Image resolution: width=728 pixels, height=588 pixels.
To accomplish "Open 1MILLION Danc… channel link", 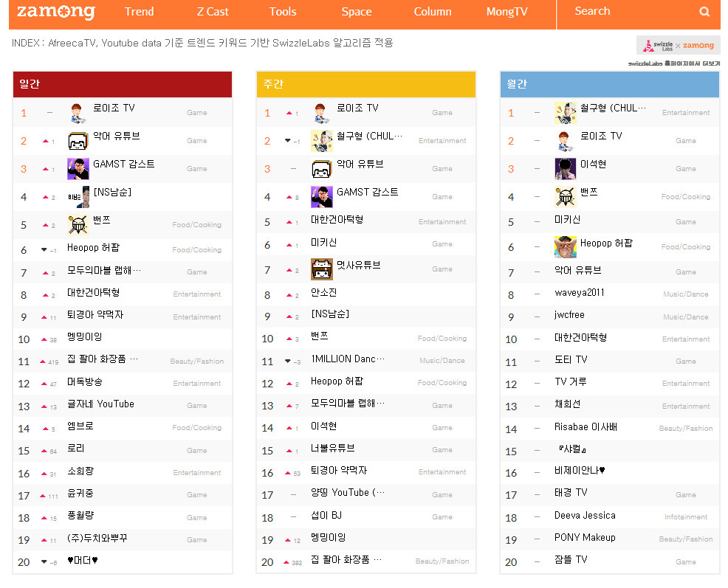I will tap(348, 359).
